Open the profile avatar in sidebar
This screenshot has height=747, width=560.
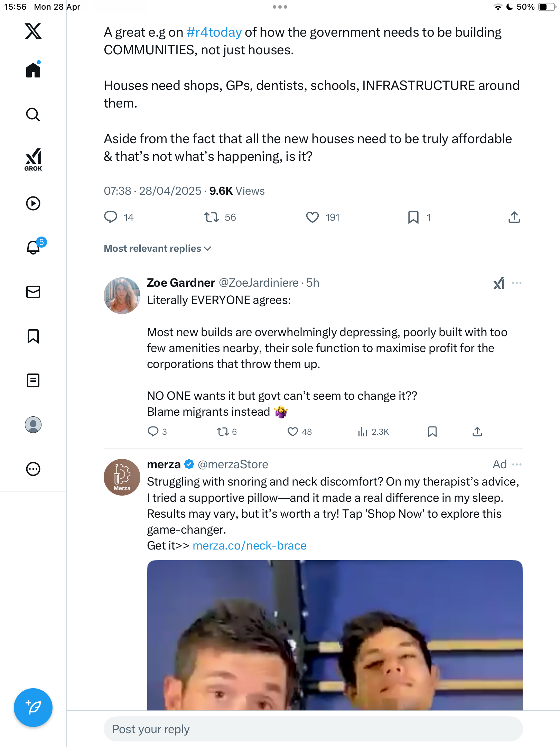tap(33, 425)
